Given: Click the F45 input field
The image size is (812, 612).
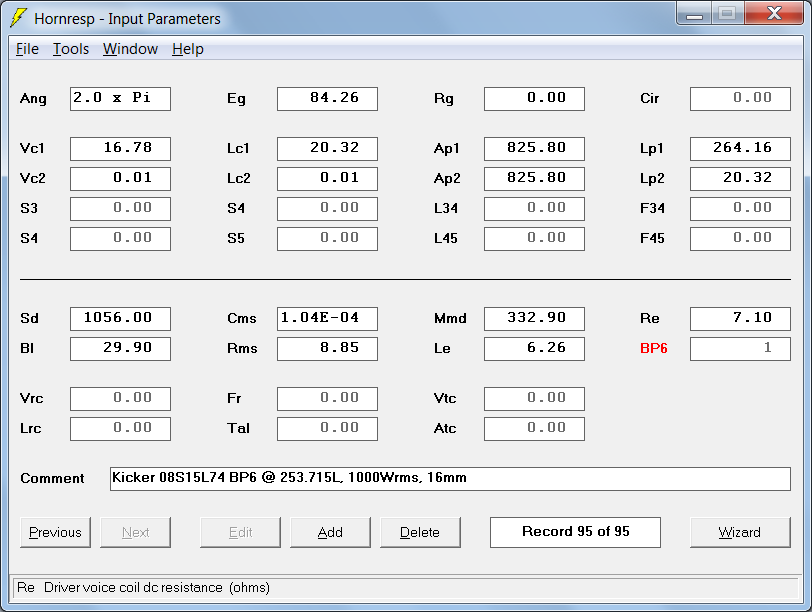Looking at the screenshot, I should point(741,239).
